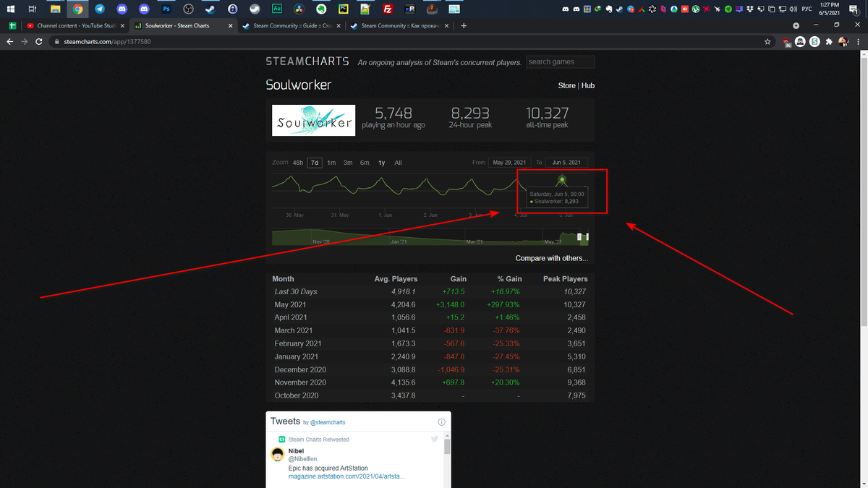Click the To date field Jun 5, 2021
The width and height of the screenshot is (868, 488).
[x=566, y=163]
